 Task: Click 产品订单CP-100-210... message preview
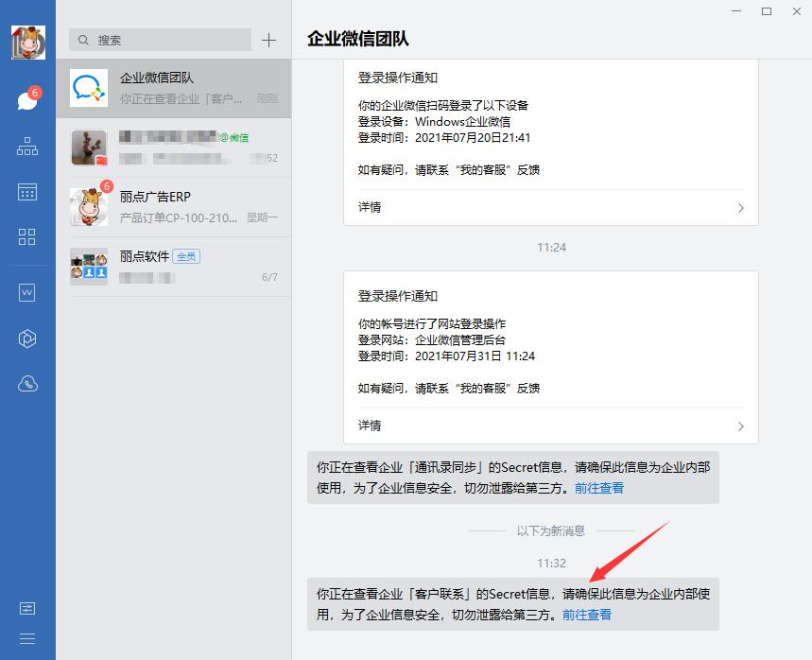179,218
